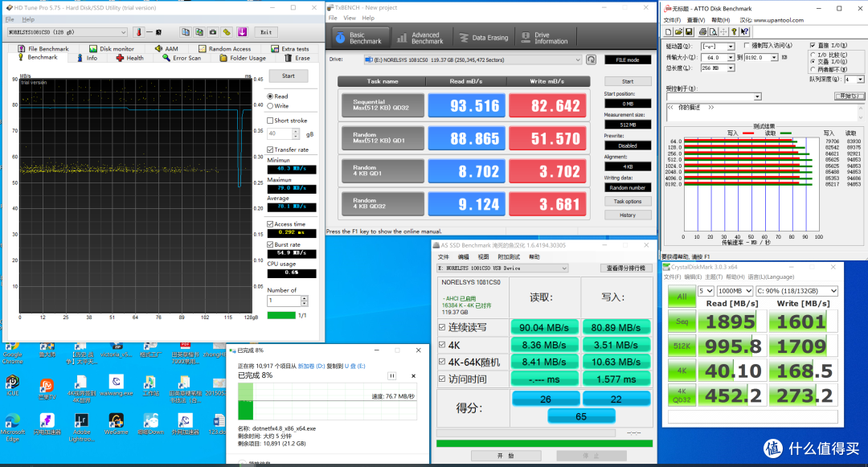The width and height of the screenshot is (868, 467).
Task: Uncheck the 连续读写 checkbox in AS SSD
Action: click(x=442, y=328)
